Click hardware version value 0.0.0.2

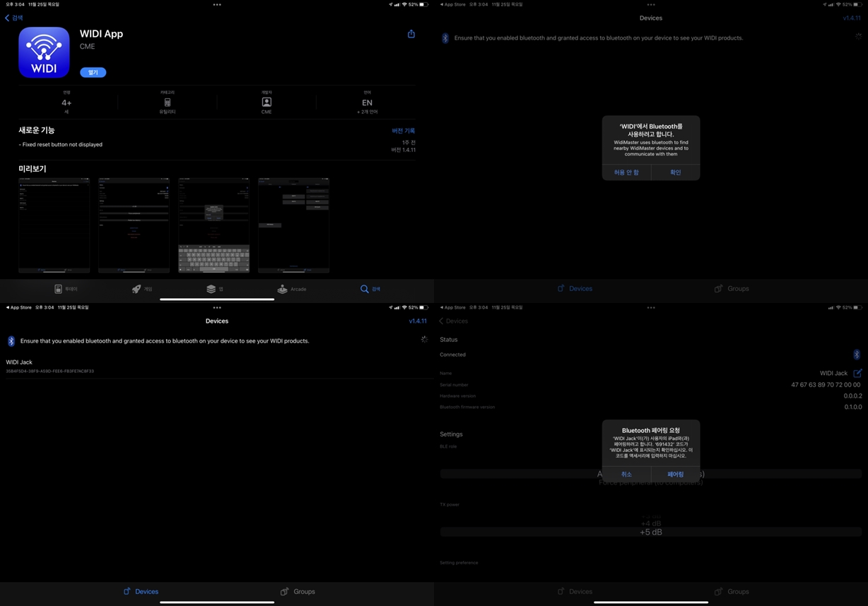[852, 396]
